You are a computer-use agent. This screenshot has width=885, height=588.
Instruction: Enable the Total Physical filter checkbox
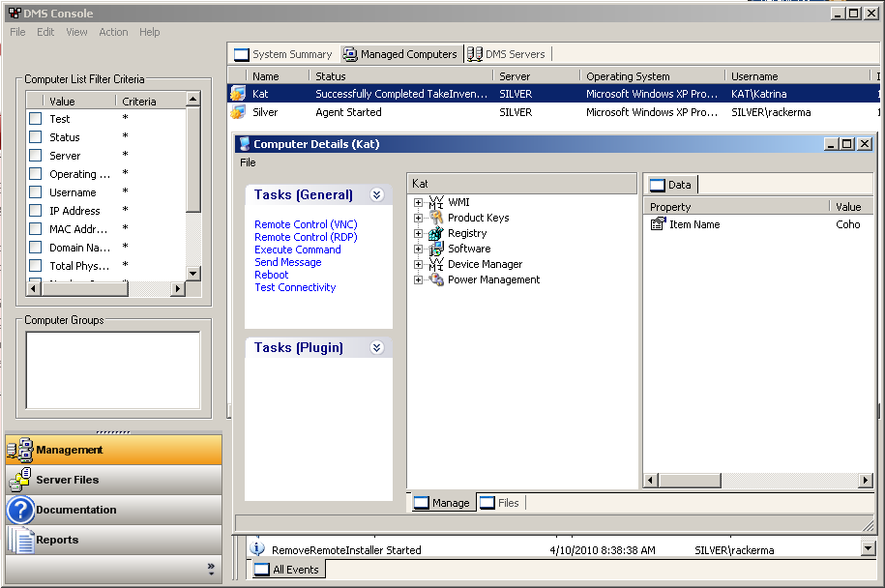36,265
